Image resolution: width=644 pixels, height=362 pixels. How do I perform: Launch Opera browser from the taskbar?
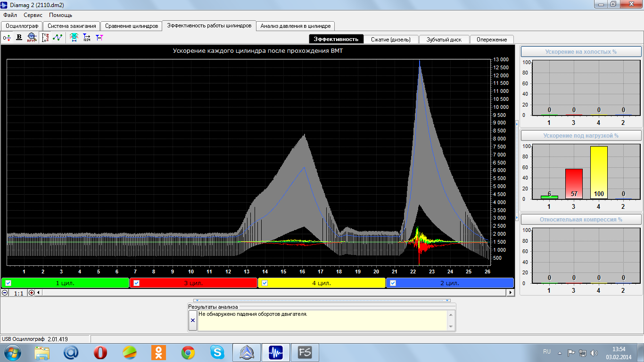[x=100, y=352]
